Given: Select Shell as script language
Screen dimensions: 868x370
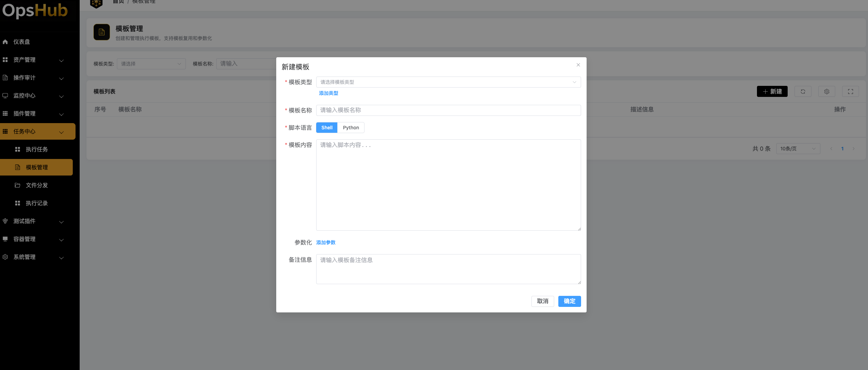Looking at the screenshot, I should pos(327,128).
